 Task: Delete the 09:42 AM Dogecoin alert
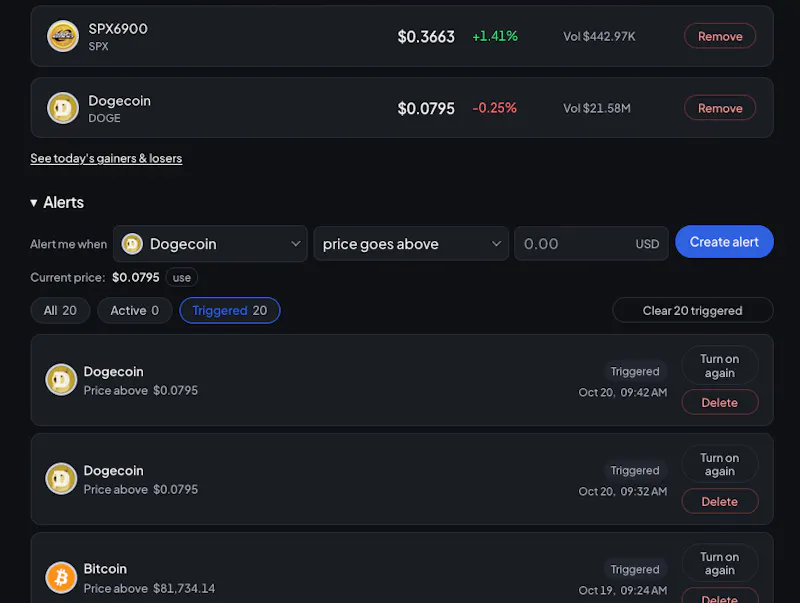(x=720, y=403)
